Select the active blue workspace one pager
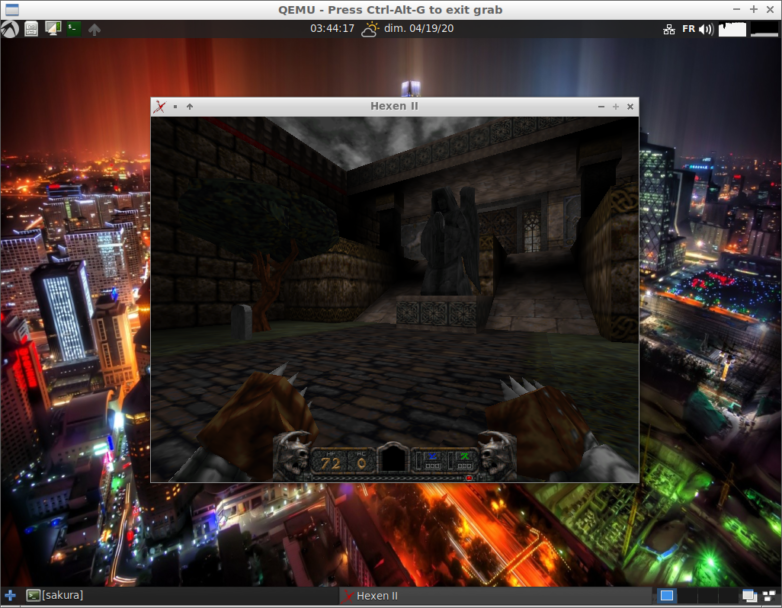Screen dimensions: 782x608 [x=667, y=596]
